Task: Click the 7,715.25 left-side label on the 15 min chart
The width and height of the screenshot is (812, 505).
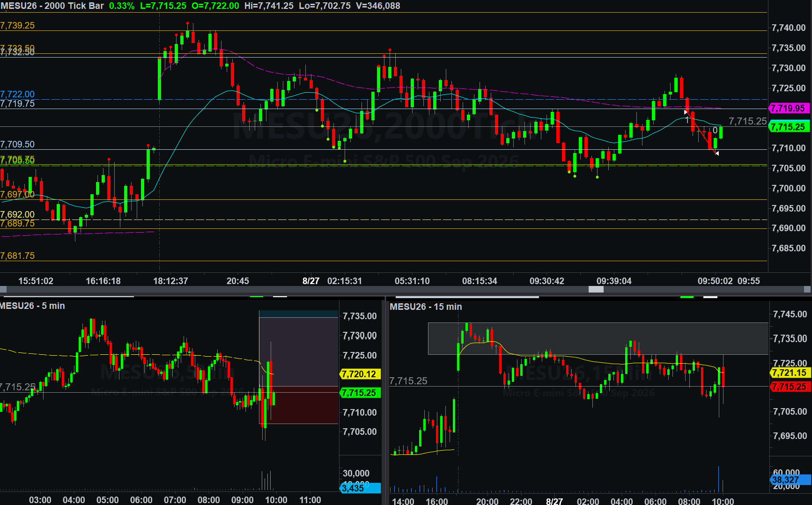Action: [408, 381]
